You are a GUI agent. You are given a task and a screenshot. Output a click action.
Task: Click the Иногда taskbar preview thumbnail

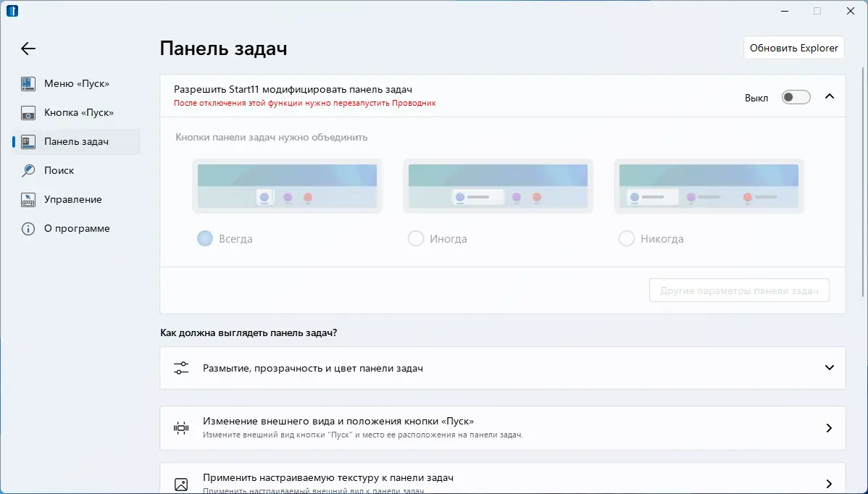click(x=498, y=186)
